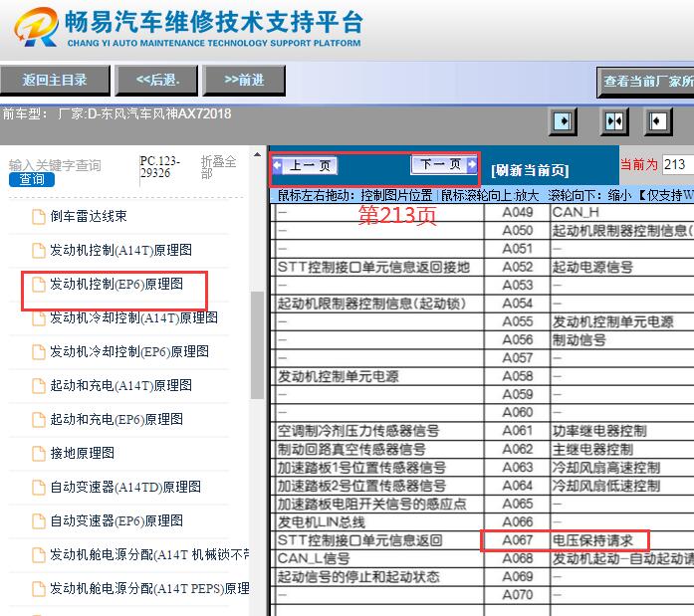Screen dimensions: 694x616
Task: Click document icon for 自动变速器(EP6)原理图
Action: coord(39,520)
